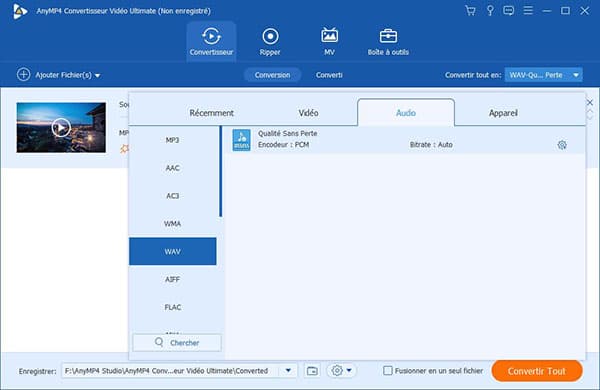600x390 pixels.
Task: Open Convertir tout en format dropdown
Action: [x=544, y=75]
